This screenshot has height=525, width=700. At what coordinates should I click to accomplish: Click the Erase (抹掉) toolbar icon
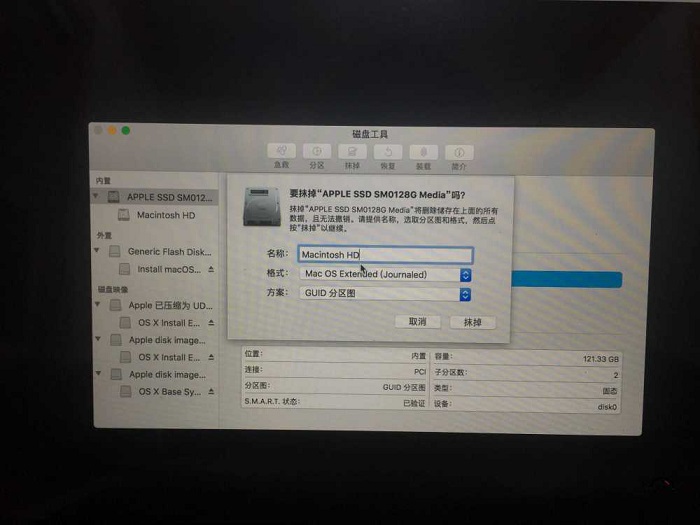pyautogui.click(x=352, y=152)
